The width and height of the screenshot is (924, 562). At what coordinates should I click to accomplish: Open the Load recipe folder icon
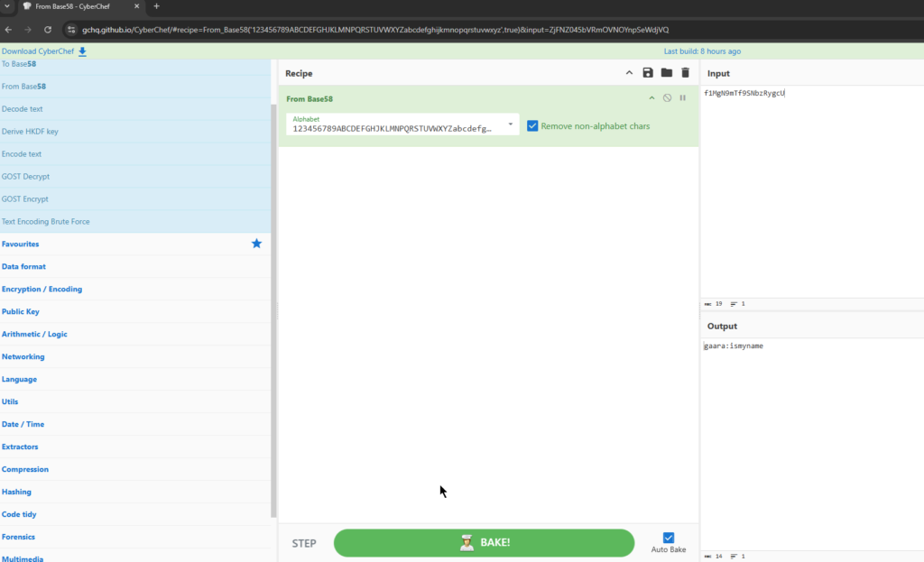[x=667, y=73]
